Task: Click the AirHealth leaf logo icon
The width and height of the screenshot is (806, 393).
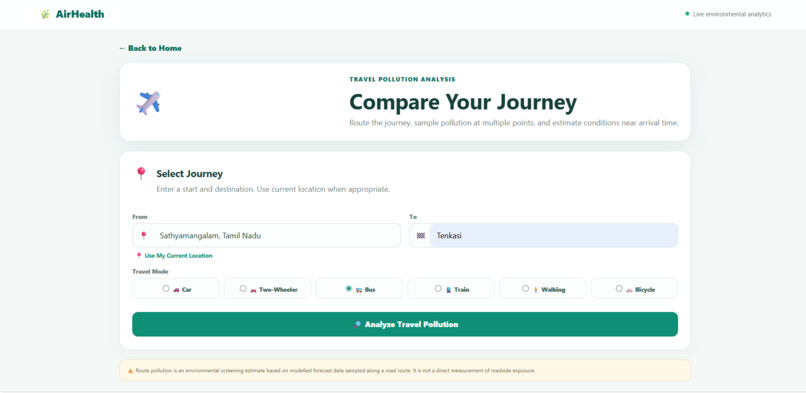Action: (45, 14)
